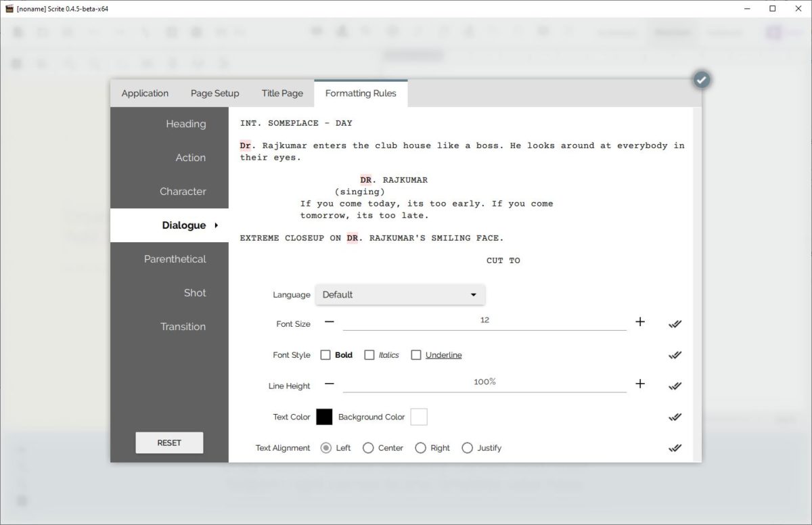Image resolution: width=812 pixels, height=525 pixels.
Task: Select Left text alignment
Action: (326, 448)
